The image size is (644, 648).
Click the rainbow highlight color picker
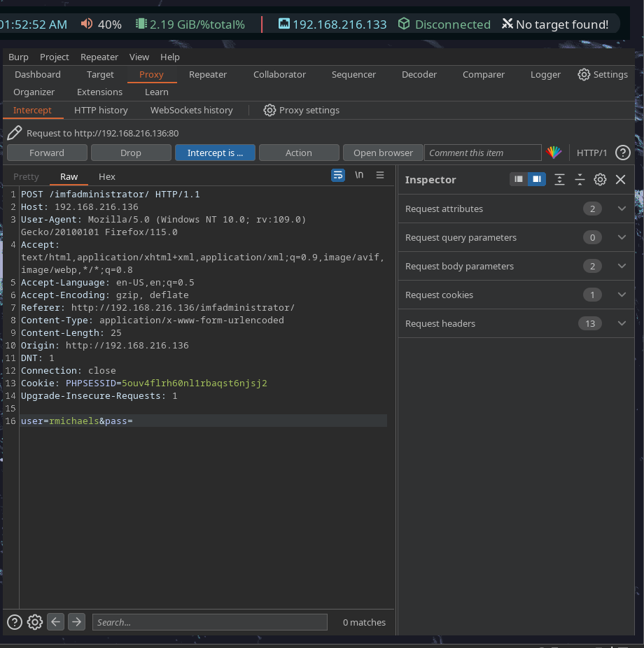554,153
